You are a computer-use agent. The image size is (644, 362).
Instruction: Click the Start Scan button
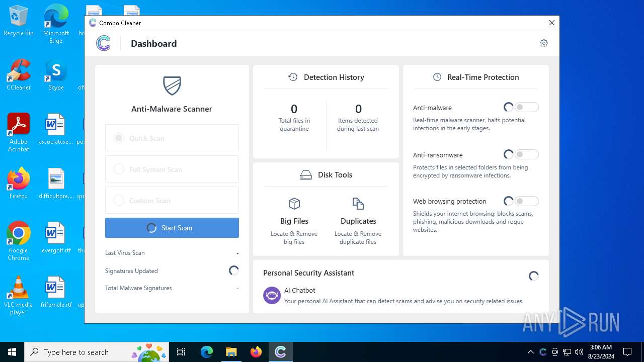172,228
